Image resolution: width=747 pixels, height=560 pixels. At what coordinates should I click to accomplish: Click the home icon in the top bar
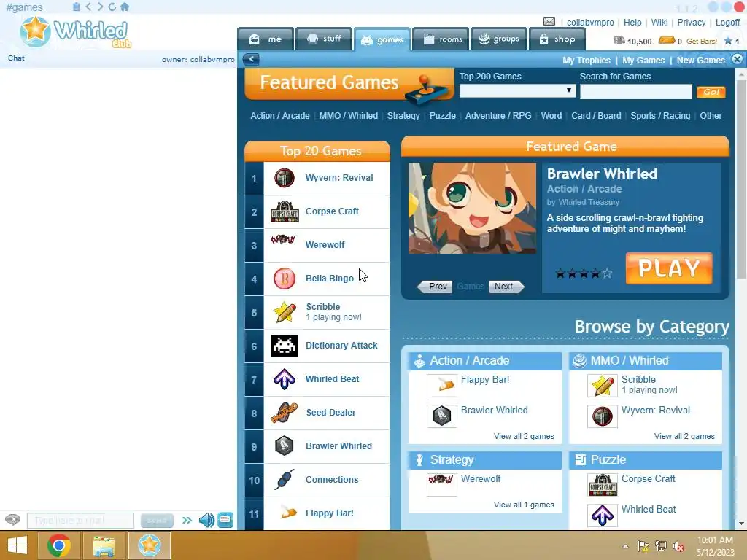[125, 7]
